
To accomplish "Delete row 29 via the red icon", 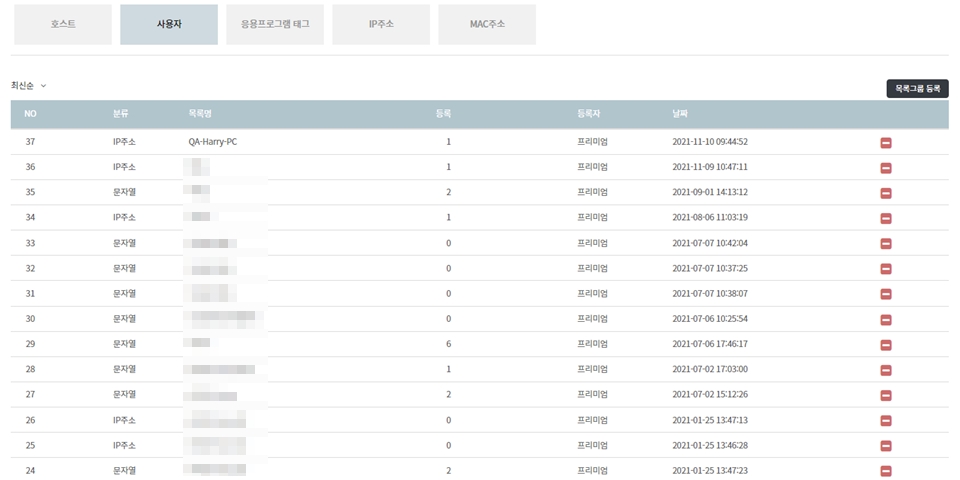I will coord(886,345).
